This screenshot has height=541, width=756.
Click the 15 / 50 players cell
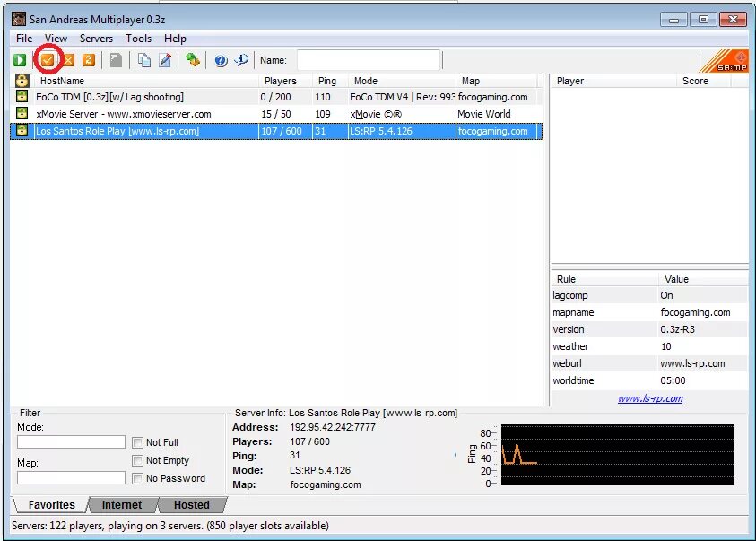(276, 114)
